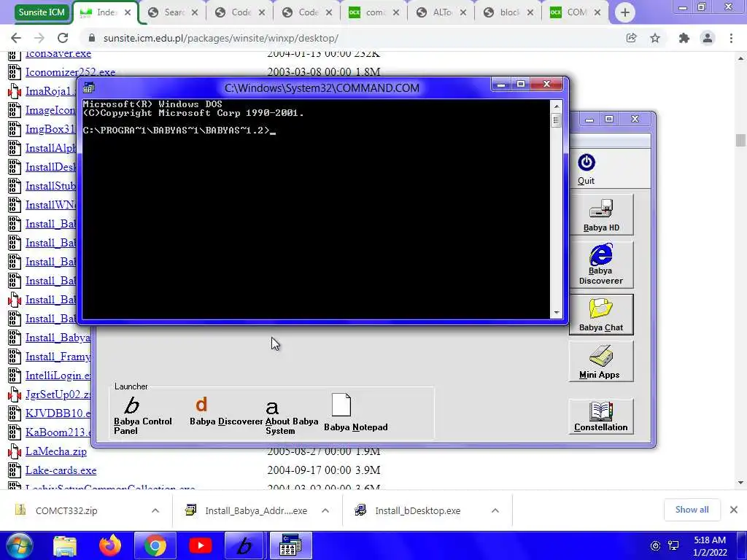Switch to the ALTo tab
Image resolution: width=747 pixels, height=560 pixels.
click(441, 12)
